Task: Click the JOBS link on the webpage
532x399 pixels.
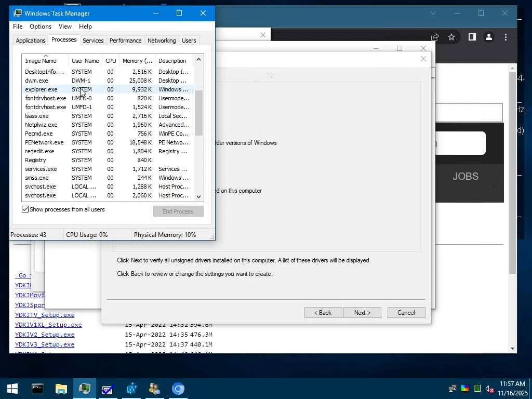Action: tap(465, 177)
